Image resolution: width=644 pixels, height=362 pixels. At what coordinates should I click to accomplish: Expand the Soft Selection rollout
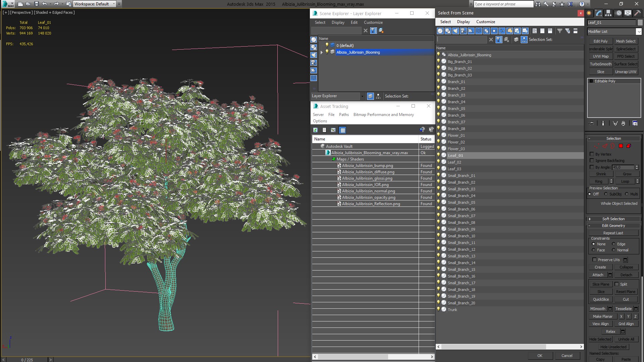pos(613,219)
